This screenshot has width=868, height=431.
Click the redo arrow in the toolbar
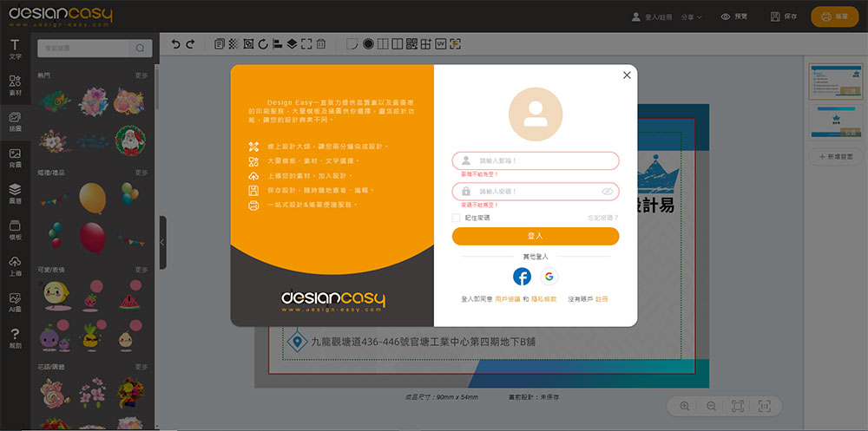[x=191, y=44]
